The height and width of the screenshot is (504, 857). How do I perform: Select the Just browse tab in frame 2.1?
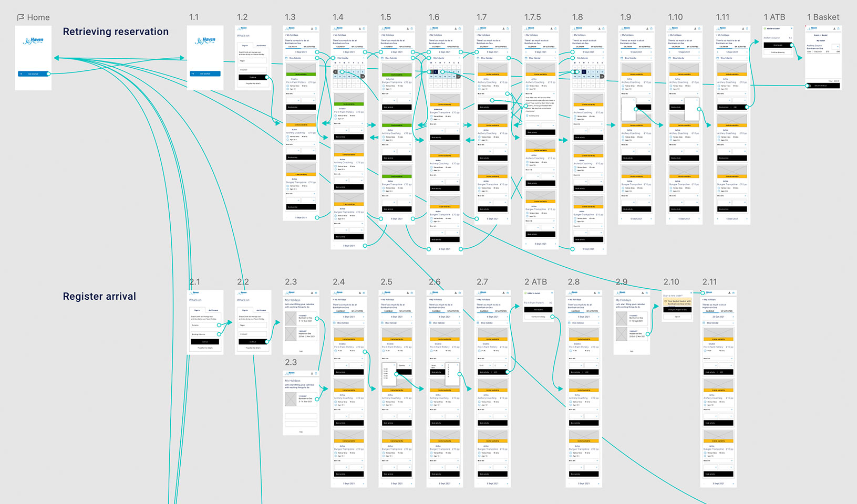tap(213, 310)
